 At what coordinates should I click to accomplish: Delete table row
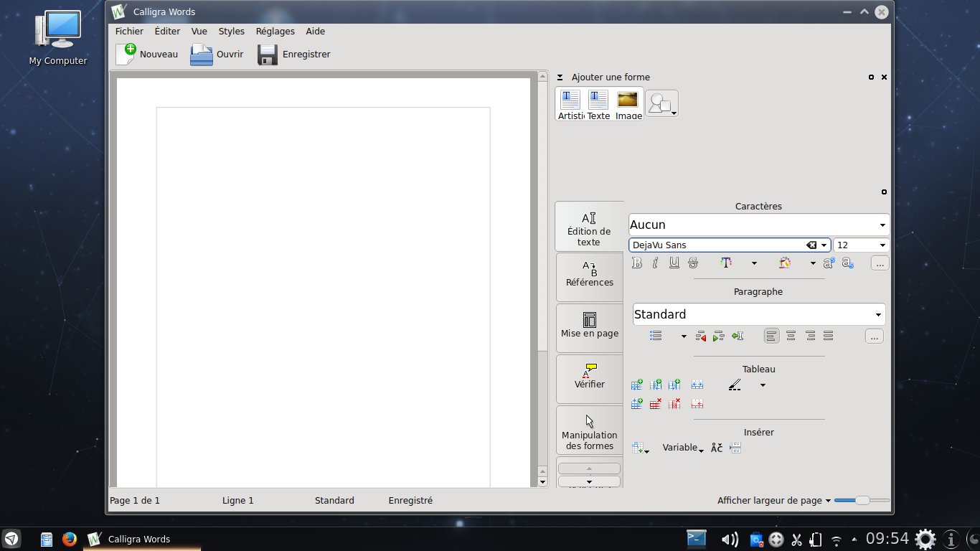point(655,404)
